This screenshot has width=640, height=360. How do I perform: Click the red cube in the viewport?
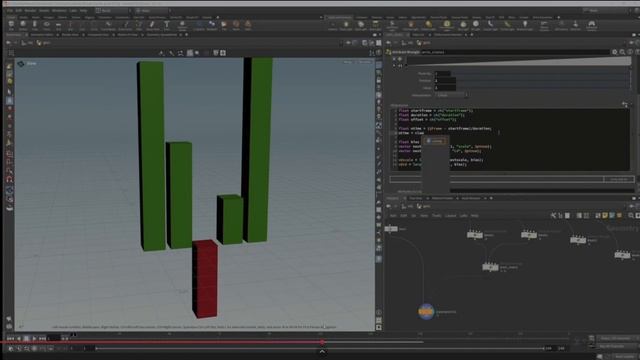(x=205, y=279)
